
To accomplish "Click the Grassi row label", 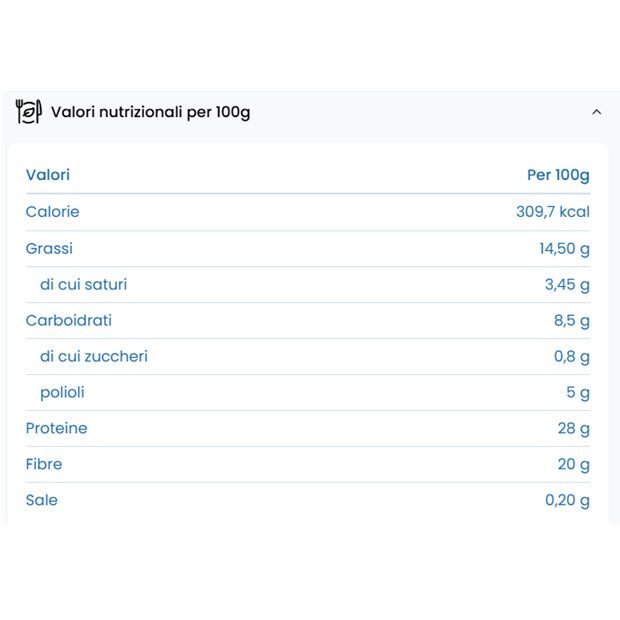I will pos(49,248).
